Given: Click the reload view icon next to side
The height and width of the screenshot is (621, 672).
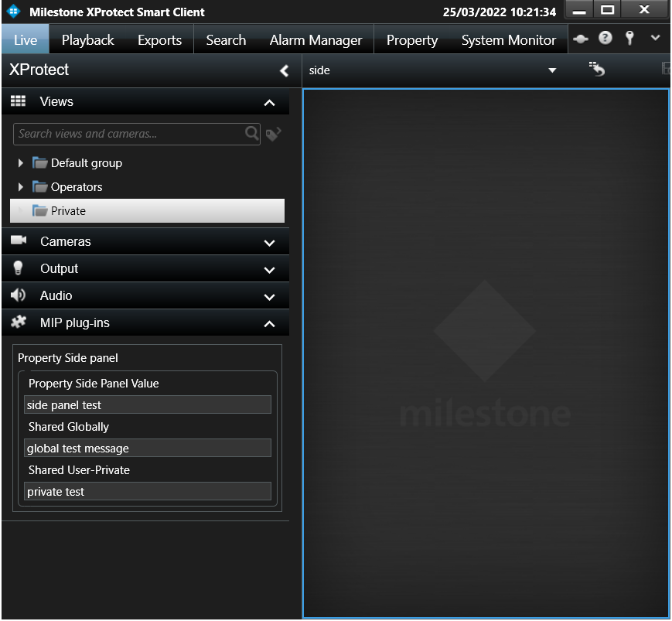Looking at the screenshot, I should (x=596, y=69).
